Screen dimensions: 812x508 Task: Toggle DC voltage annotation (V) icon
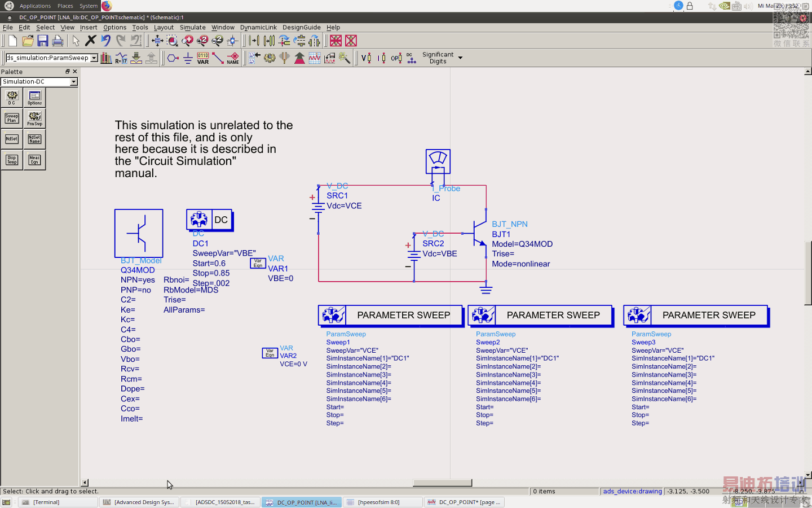(x=366, y=58)
